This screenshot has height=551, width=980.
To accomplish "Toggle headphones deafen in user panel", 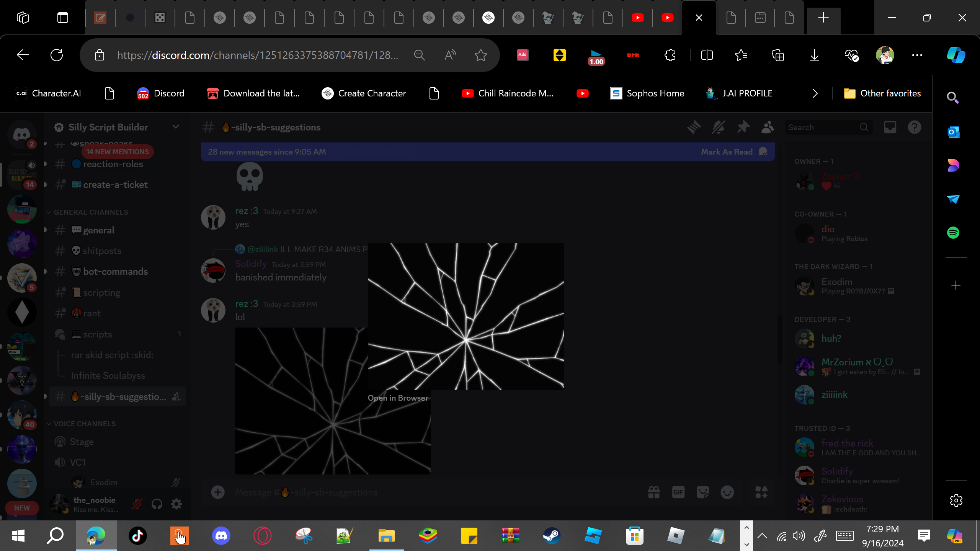I will click(x=157, y=504).
